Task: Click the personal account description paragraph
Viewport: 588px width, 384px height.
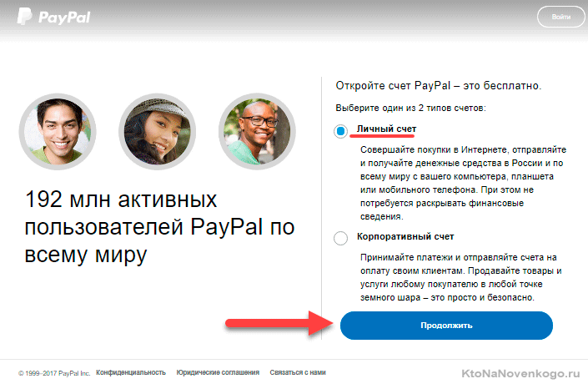Action: click(463, 183)
